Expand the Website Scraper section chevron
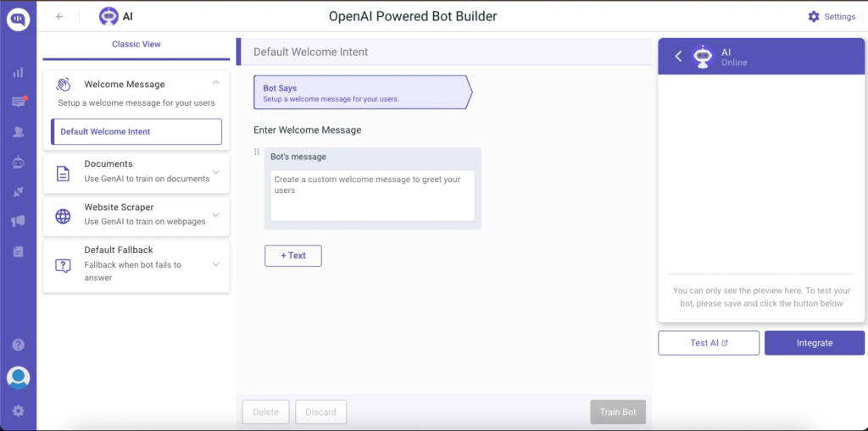Screen dimensions: 868x431 pyautogui.click(x=216, y=215)
